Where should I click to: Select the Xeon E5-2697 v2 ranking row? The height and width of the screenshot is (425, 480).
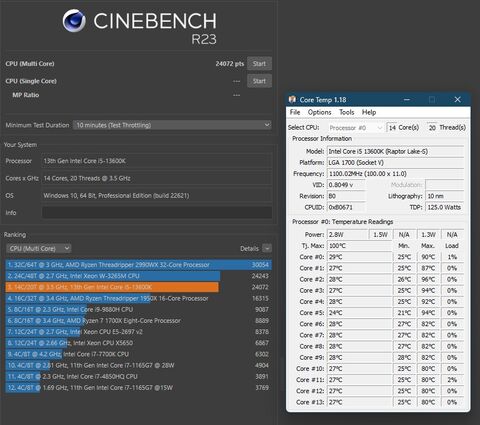(x=138, y=332)
